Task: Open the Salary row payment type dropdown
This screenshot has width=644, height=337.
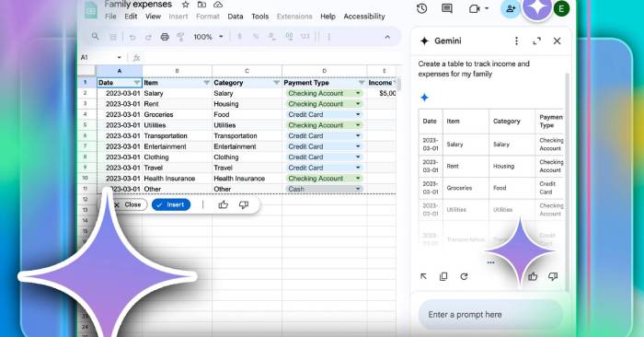Action: [x=358, y=93]
